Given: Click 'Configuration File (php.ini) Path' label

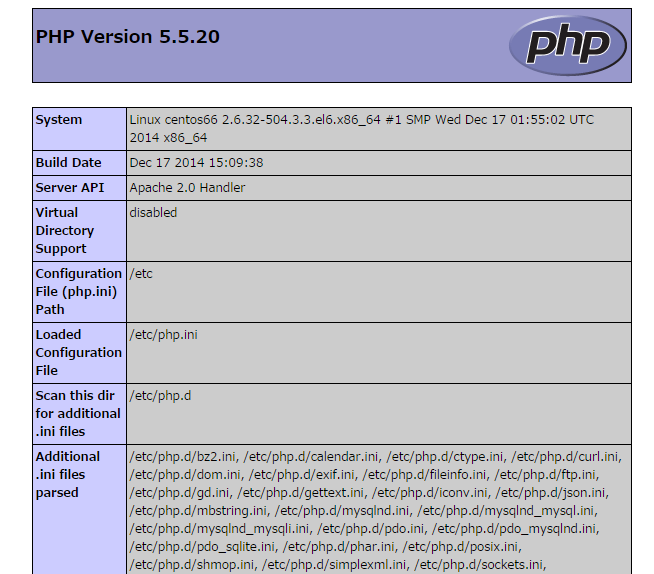Looking at the screenshot, I should coord(78,292).
